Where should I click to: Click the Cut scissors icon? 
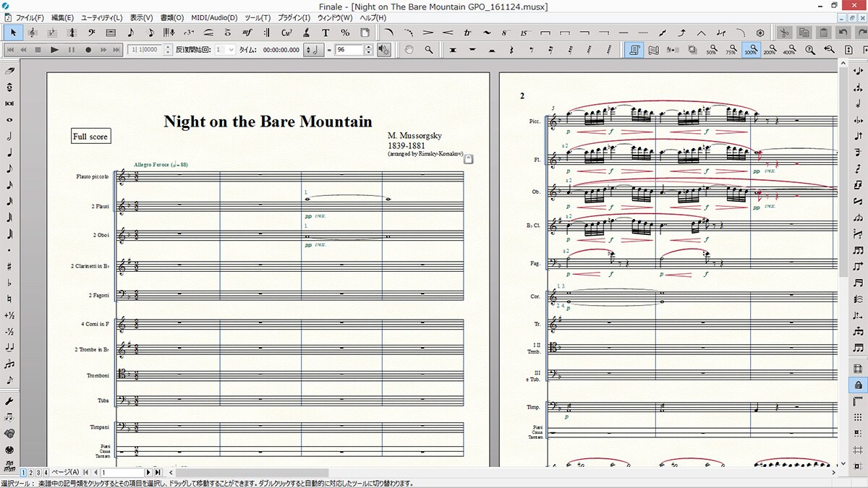pos(785,33)
